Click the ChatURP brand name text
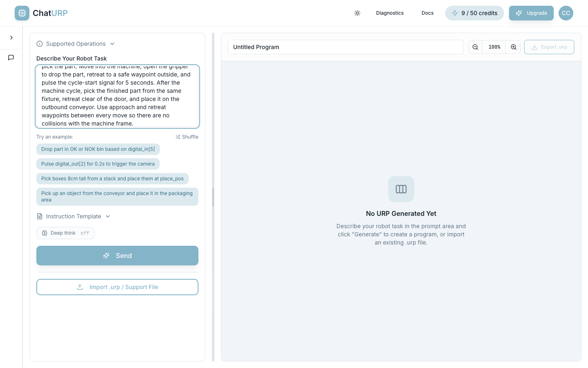Viewport: 588px width, 368px height. click(50, 13)
